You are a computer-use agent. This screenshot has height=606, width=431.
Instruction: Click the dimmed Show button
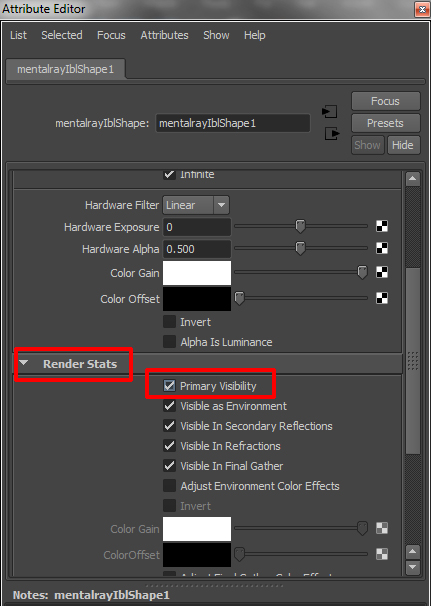[368, 145]
